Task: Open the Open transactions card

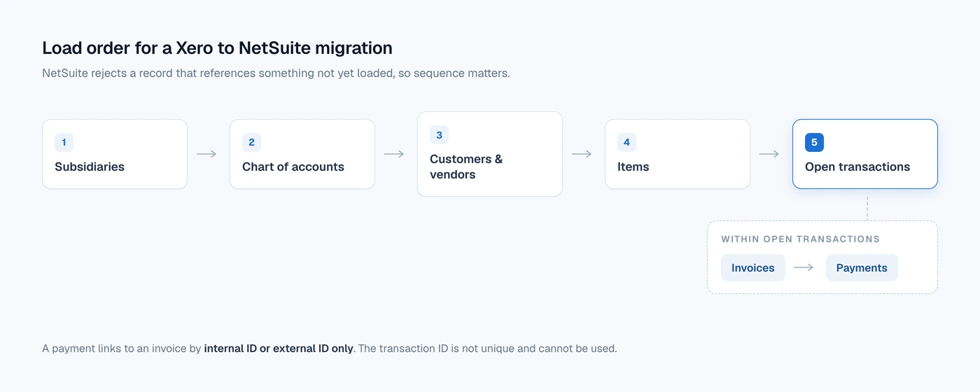Action: (x=865, y=154)
